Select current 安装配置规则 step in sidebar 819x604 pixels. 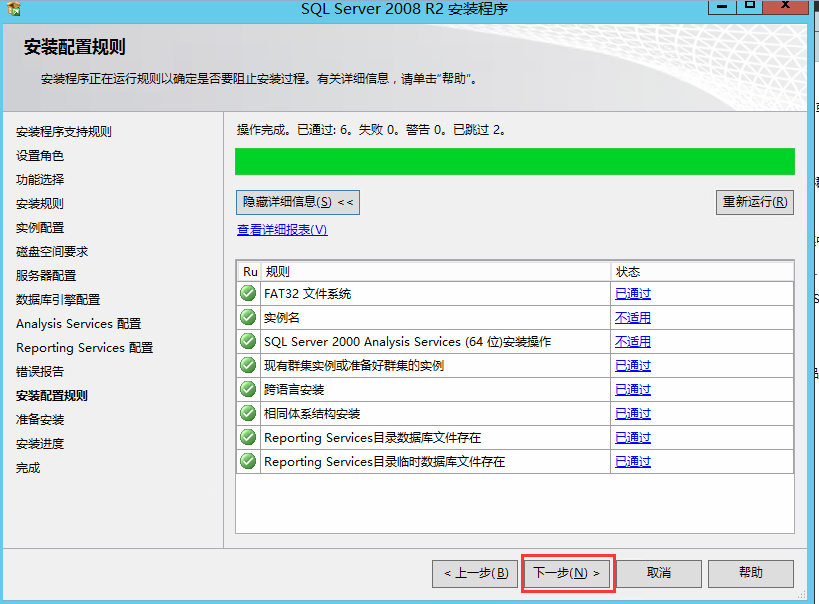52,396
